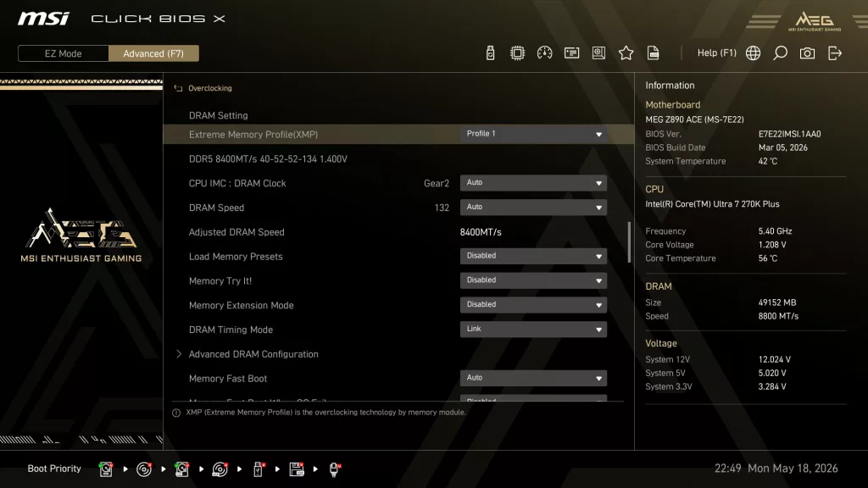Viewport: 868px width, 488px height.
Task: Click the Load Memory Presets label
Action: click(x=236, y=257)
